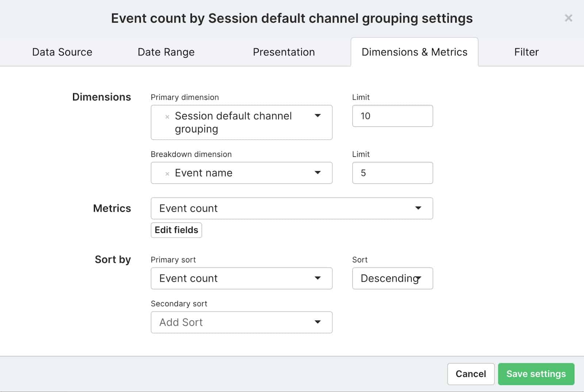Open the Presentation tab

(284, 52)
